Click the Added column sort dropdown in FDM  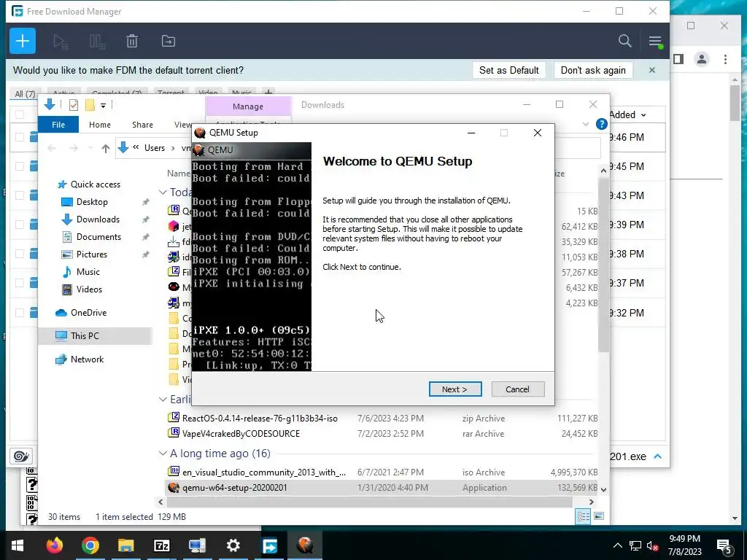(643, 115)
